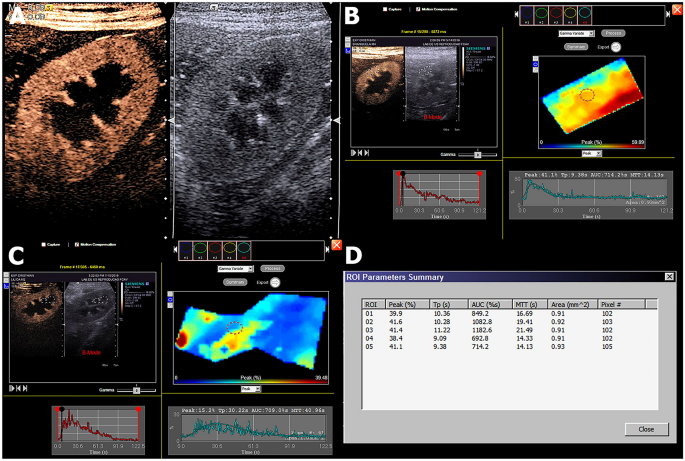This screenshot has height=461, width=685.
Task: Toggle Motion Compensation checkbox in panel C
Action: click(x=75, y=244)
